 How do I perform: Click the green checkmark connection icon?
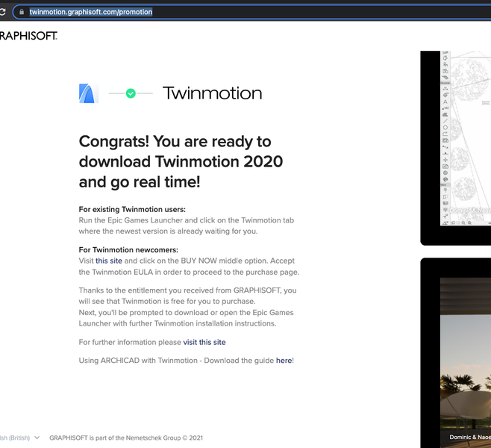131,93
